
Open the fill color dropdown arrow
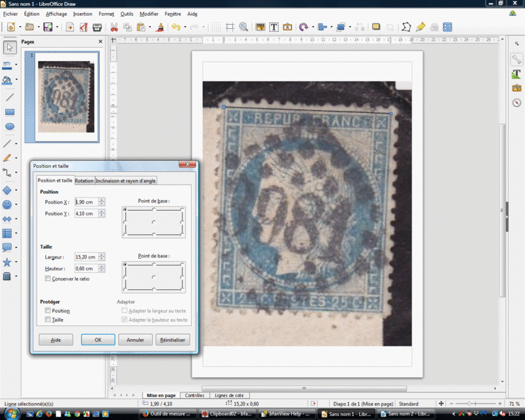coord(16,79)
